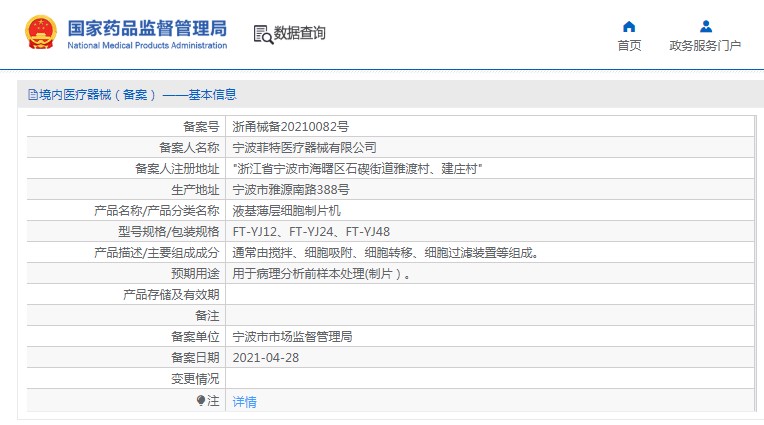Click the government service portal person icon
This screenshot has height=425, width=764.
pyautogui.click(x=705, y=26)
